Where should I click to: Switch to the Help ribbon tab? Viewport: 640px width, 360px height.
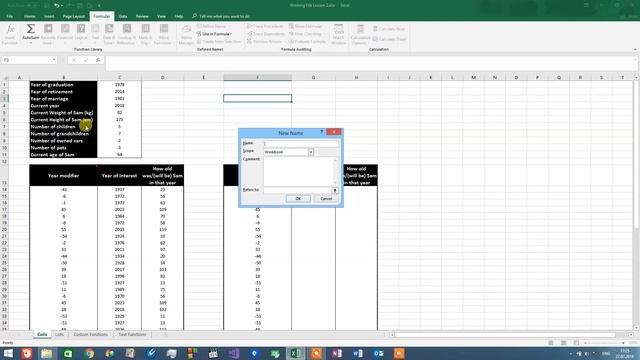tap(179, 16)
